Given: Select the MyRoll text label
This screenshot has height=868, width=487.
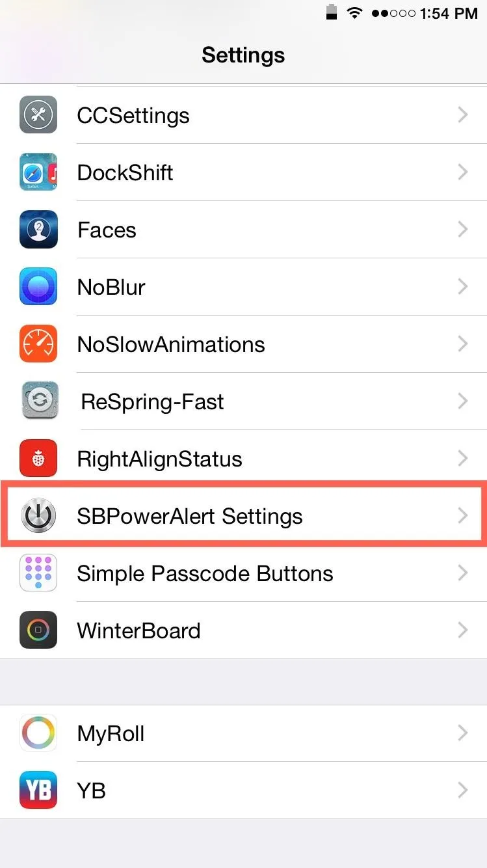Looking at the screenshot, I should point(111,735).
